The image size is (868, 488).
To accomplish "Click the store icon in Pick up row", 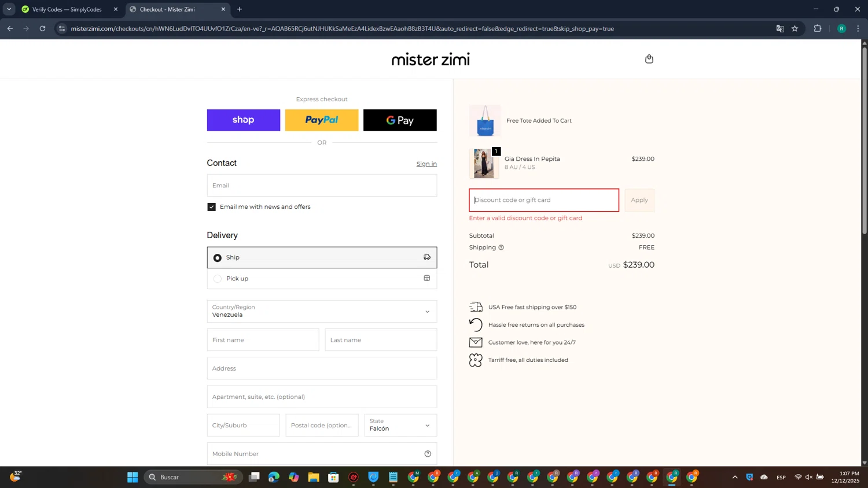I will click(x=427, y=279).
